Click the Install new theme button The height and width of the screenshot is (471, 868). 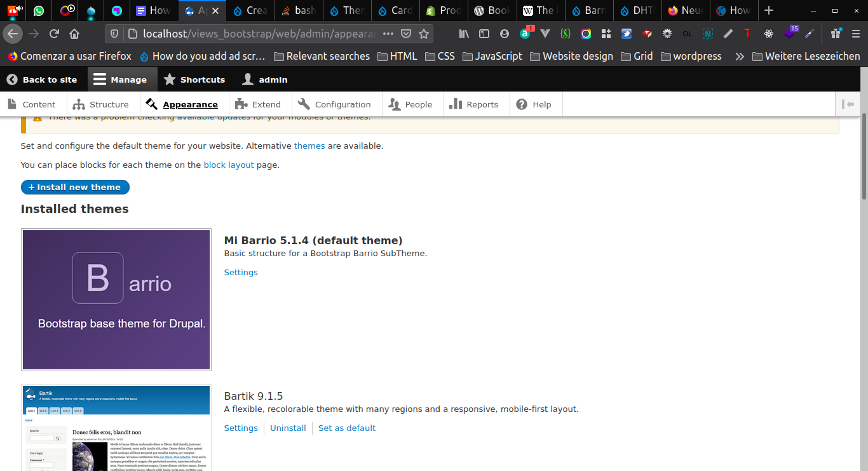(x=75, y=187)
